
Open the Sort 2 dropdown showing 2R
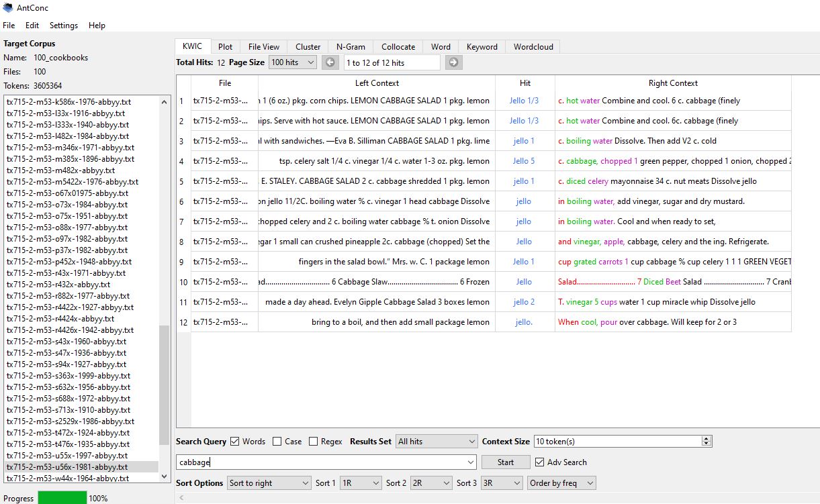coord(430,483)
